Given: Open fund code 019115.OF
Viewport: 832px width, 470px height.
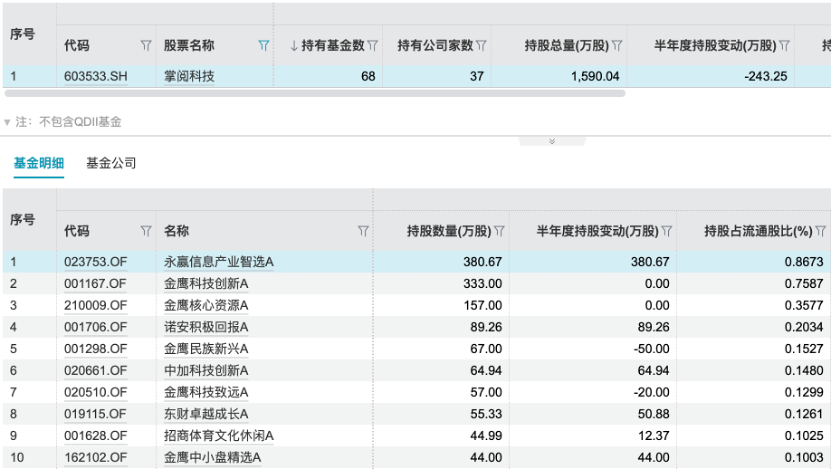Looking at the screenshot, I should point(96,414).
